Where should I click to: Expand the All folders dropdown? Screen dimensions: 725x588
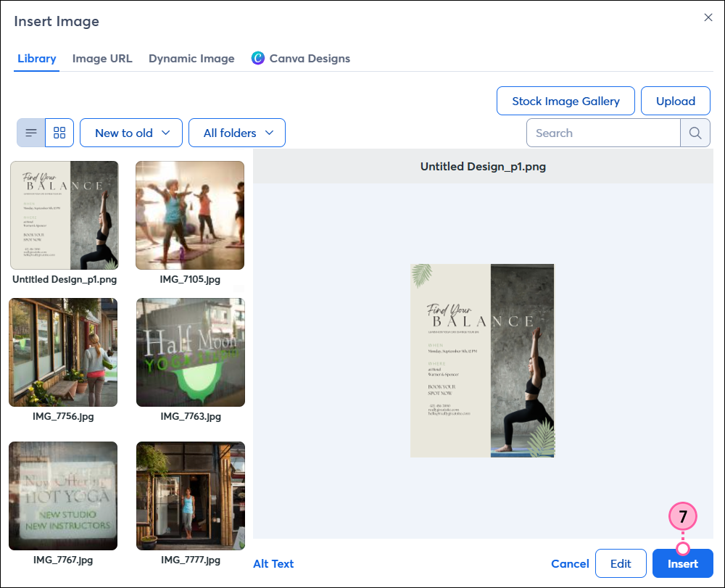pos(236,133)
